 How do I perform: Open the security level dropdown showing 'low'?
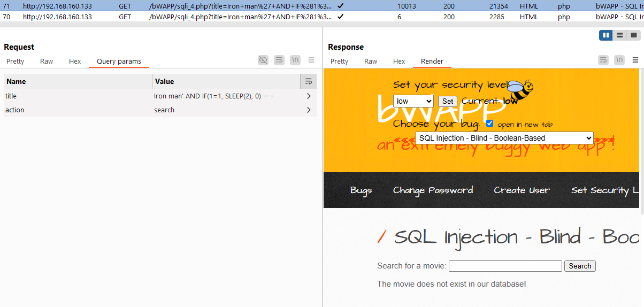pos(413,101)
